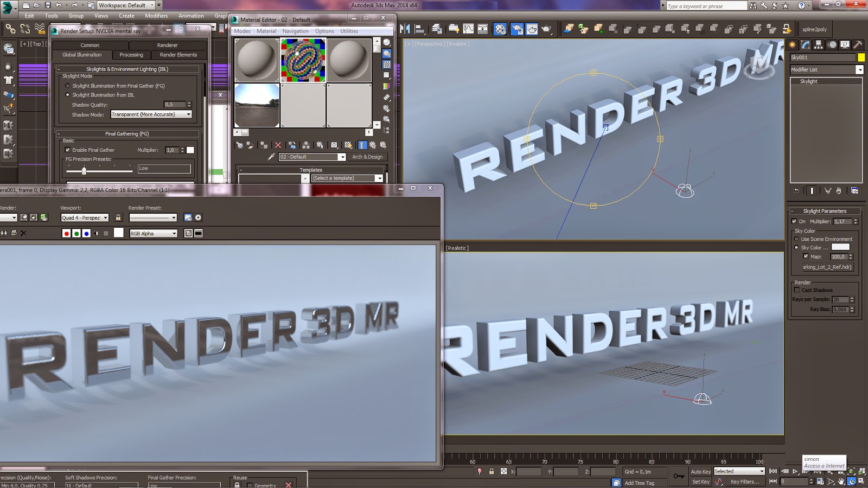
Task: Click the white Sky Color swatch
Action: pyautogui.click(x=840, y=247)
